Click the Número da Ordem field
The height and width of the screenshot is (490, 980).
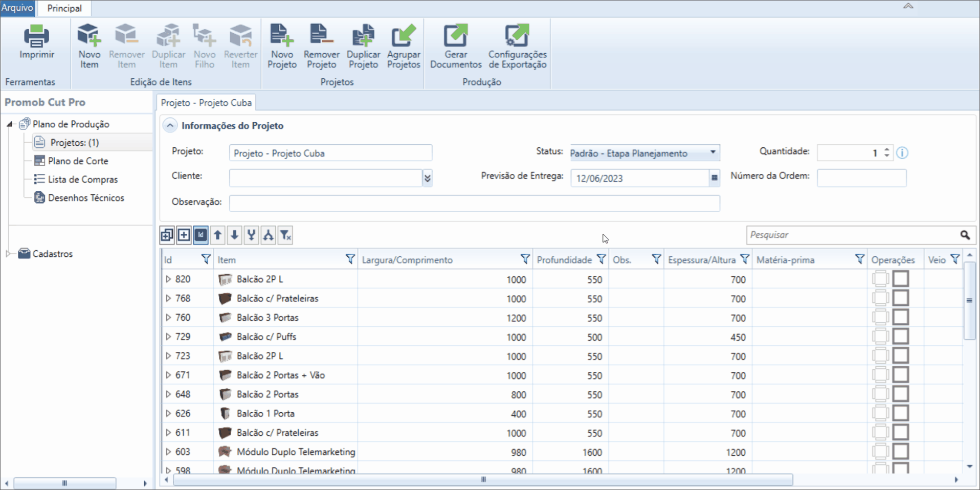point(861,177)
